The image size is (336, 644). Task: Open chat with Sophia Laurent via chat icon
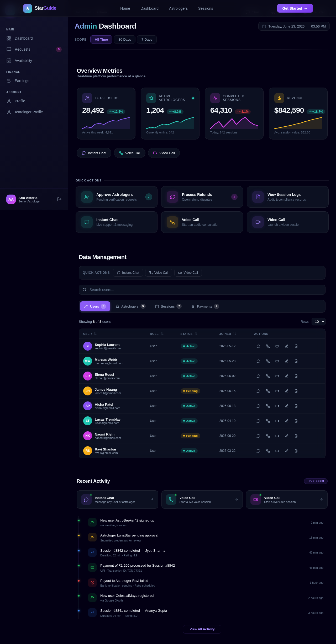258,346
